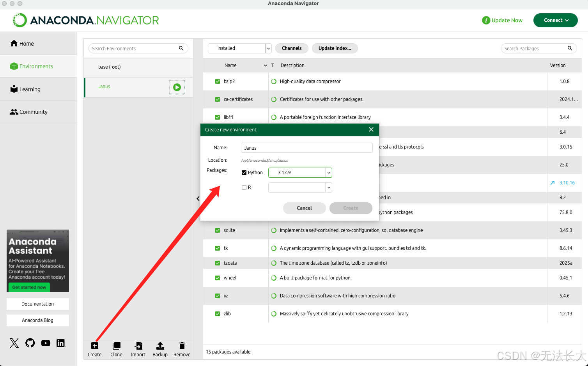Open the Backup environment option
Image resolution: width=588 pixels, height=366 pixels.
click(160, 346)
